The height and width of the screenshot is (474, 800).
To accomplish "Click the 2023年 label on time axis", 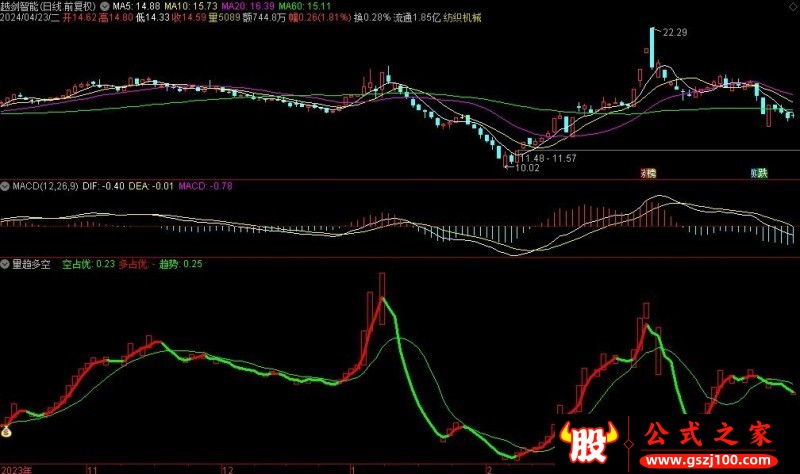I will pyautogui.click(x=17, y=469).
